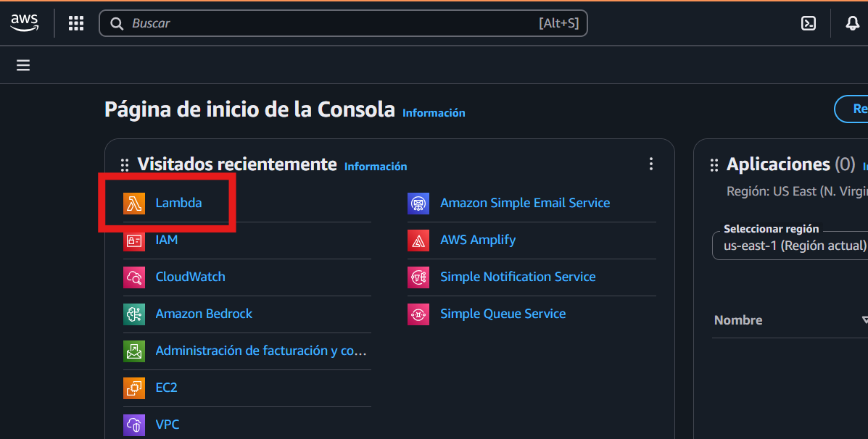Click Información link beside the page title

[434, 113]
